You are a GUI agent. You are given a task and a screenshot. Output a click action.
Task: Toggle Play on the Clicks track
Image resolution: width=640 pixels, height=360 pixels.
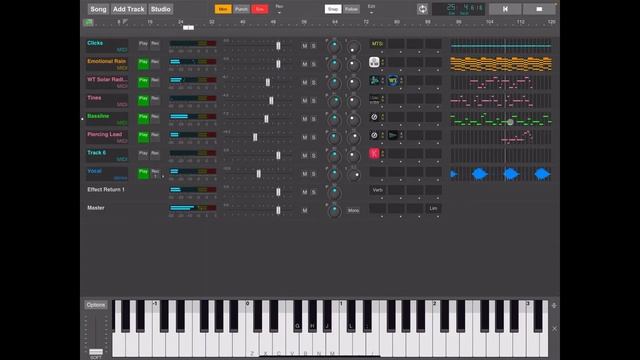pos(143,44)
